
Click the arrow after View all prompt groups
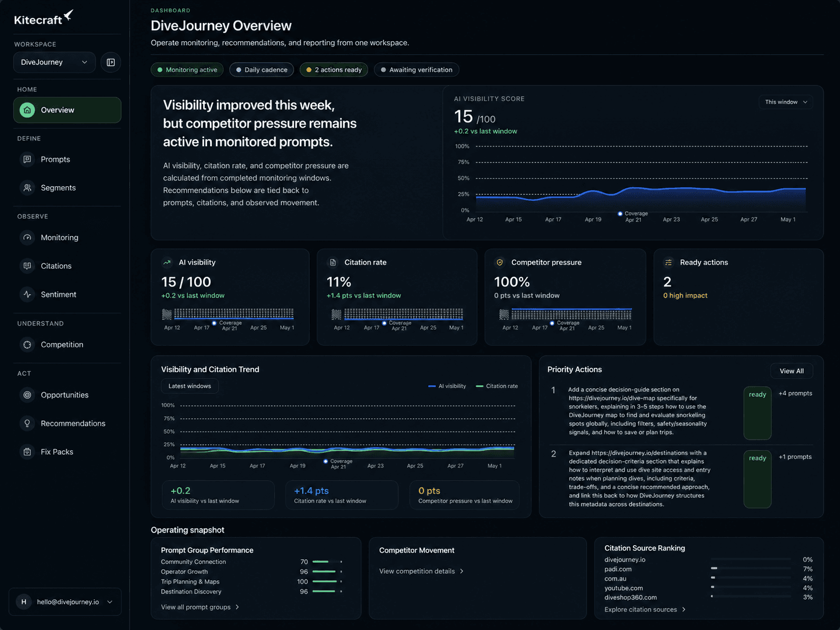pyautogui.click(x=237, y=607)
